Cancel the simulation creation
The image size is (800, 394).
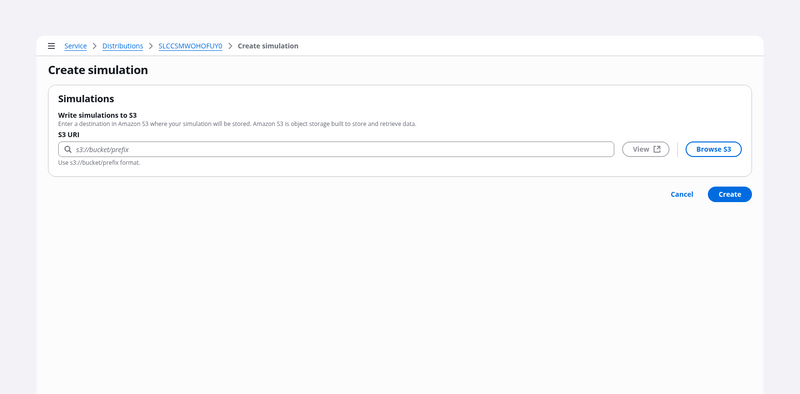click(682, 194)
